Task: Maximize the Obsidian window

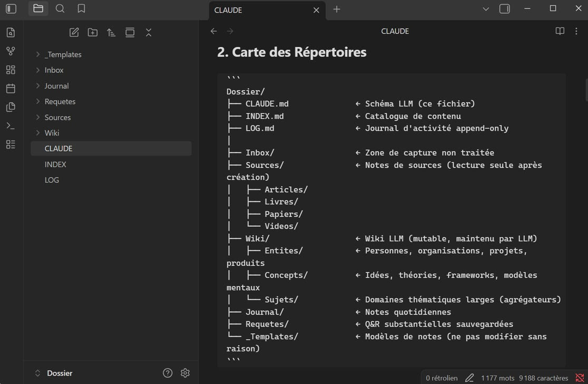Action: tap(553, 8)
